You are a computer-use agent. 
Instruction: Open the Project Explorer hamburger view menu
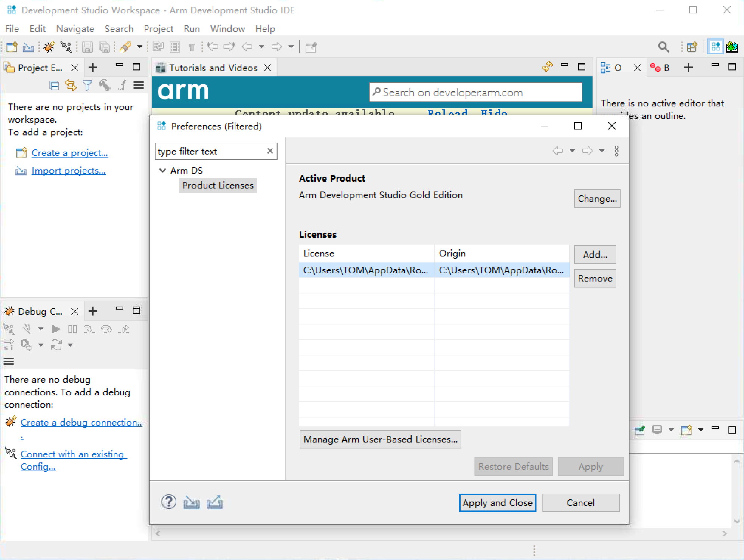(x=139, y=86)
